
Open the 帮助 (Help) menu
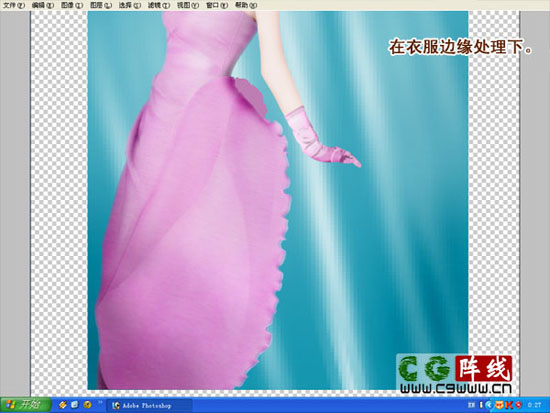(x=246, y=5)
